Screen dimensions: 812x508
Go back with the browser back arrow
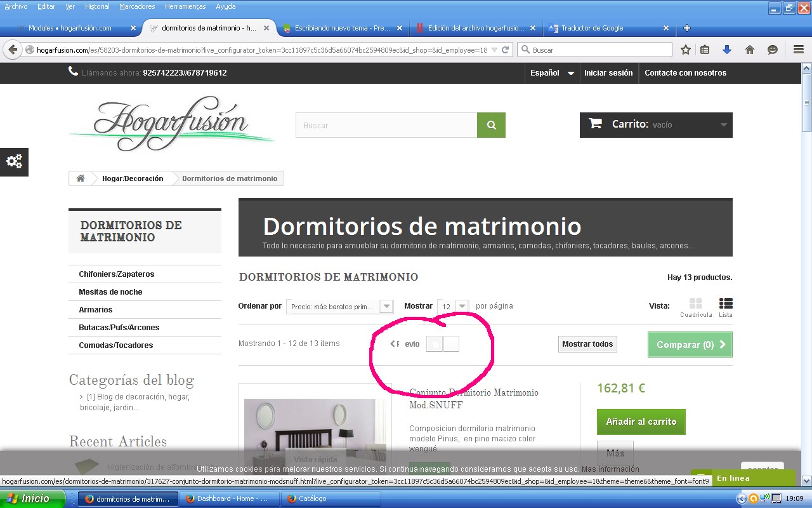(13, 50)
